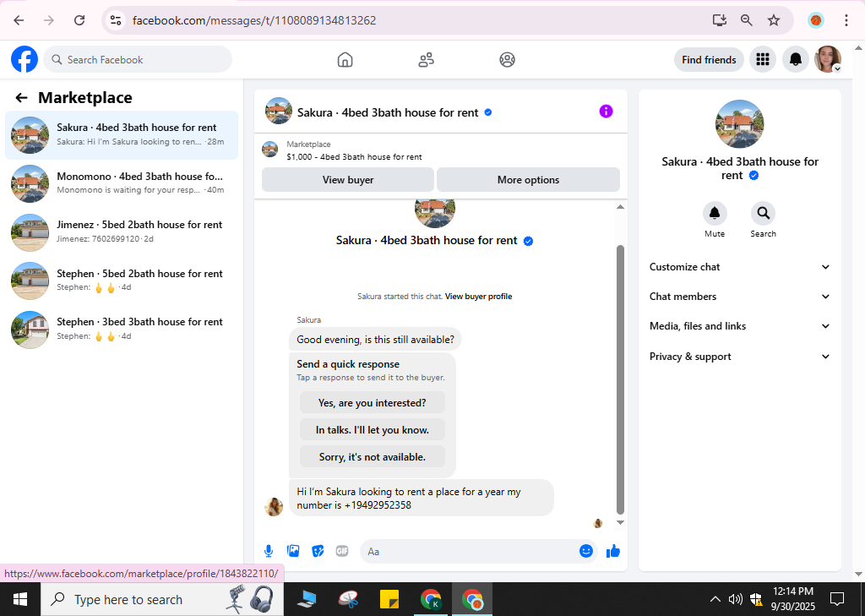Open the sticker picker icon

(x=318, y=551)
